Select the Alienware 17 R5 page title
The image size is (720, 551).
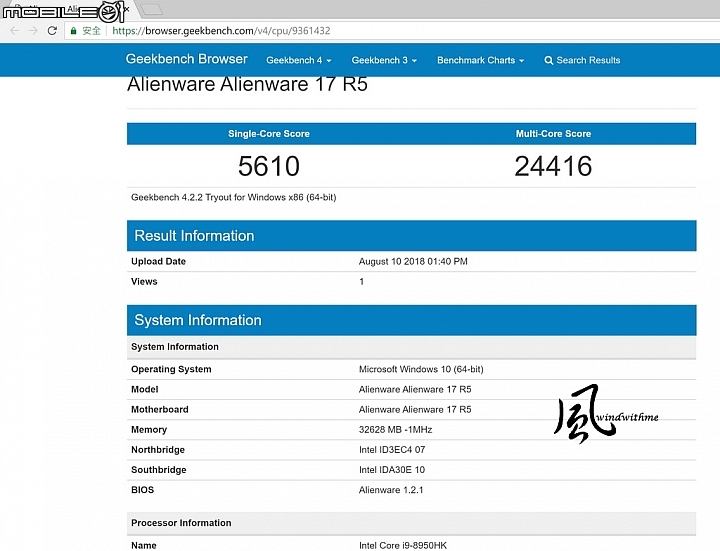tap(247, 84)
